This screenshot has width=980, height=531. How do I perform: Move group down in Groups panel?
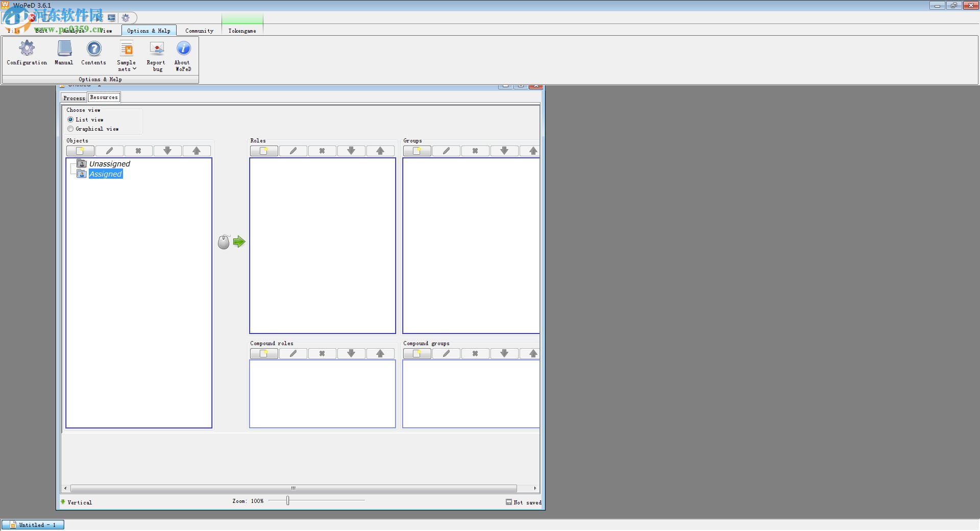[x=504, y=151]
